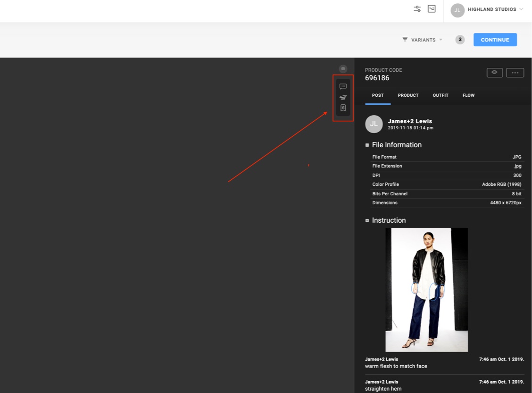Open the comment speech bubble tool
This screenshot has height=393, width=532.
[343, 86]
